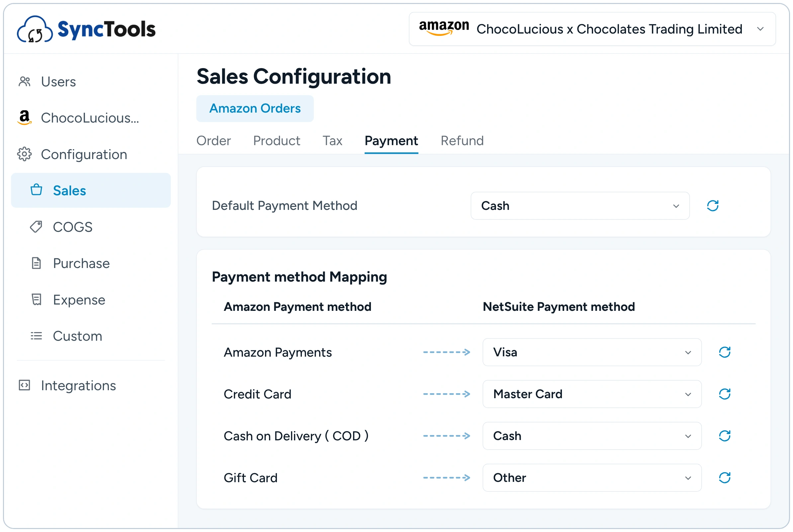The width and height of the screenshot is (793, 532).
Task: Click the 'Gift Card' row label
Action: [x=250, y=478]
